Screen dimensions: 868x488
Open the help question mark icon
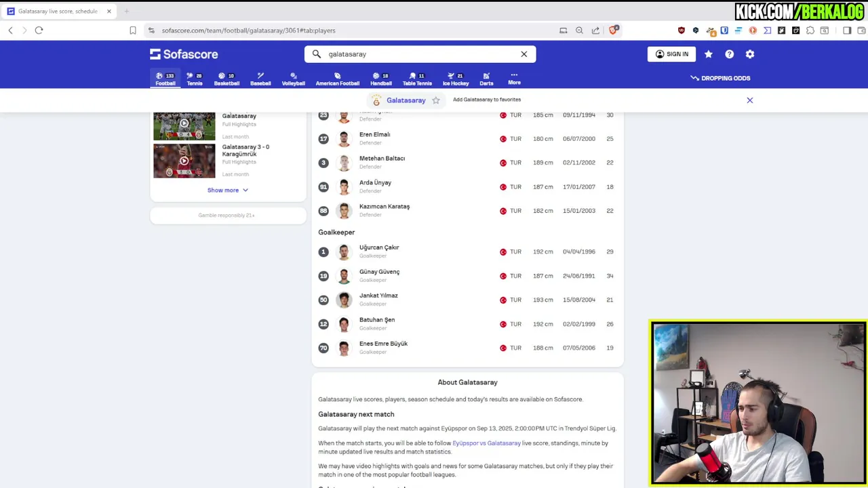click(x=729, y=54)
